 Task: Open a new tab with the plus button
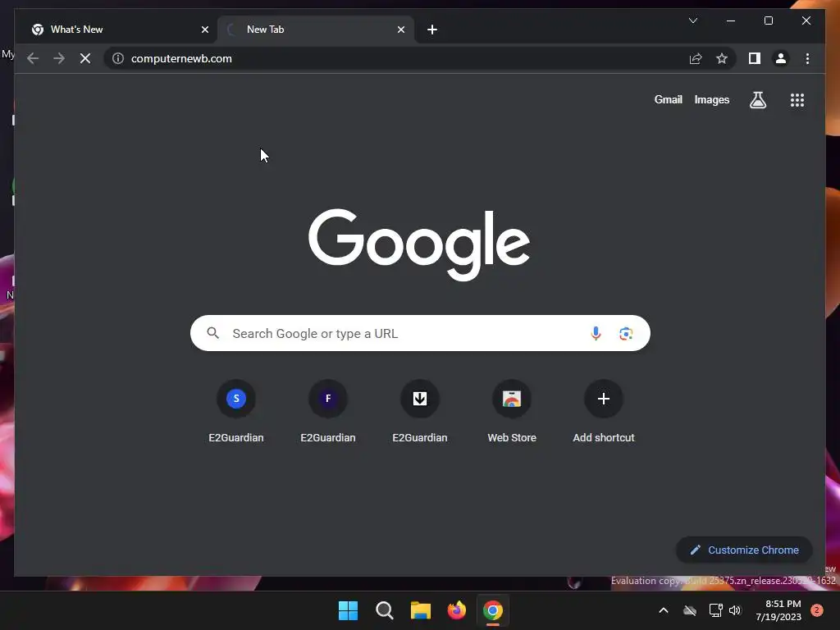432,30
